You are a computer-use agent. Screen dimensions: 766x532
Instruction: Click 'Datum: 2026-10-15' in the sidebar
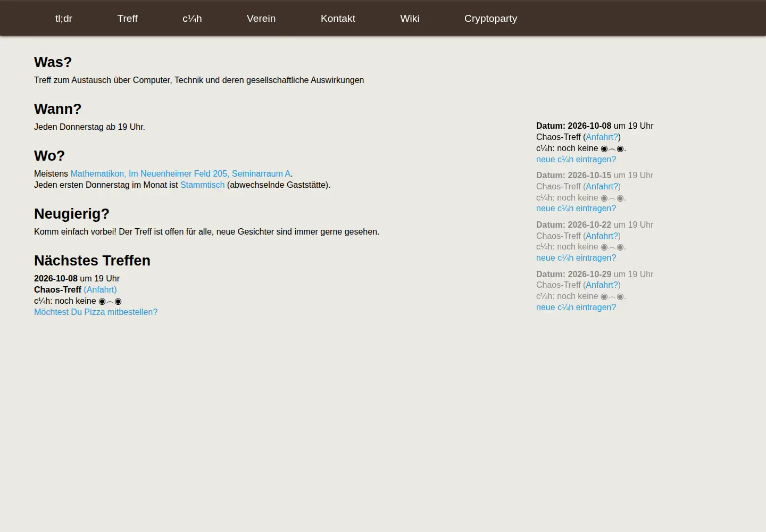pos(573,176)
